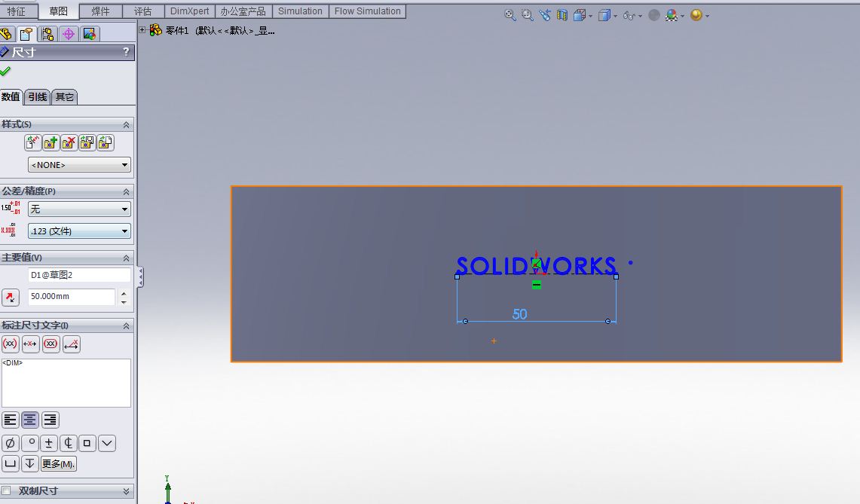Toggle the Section View icon
Screen dimensions: 860x504
(562, 15)
